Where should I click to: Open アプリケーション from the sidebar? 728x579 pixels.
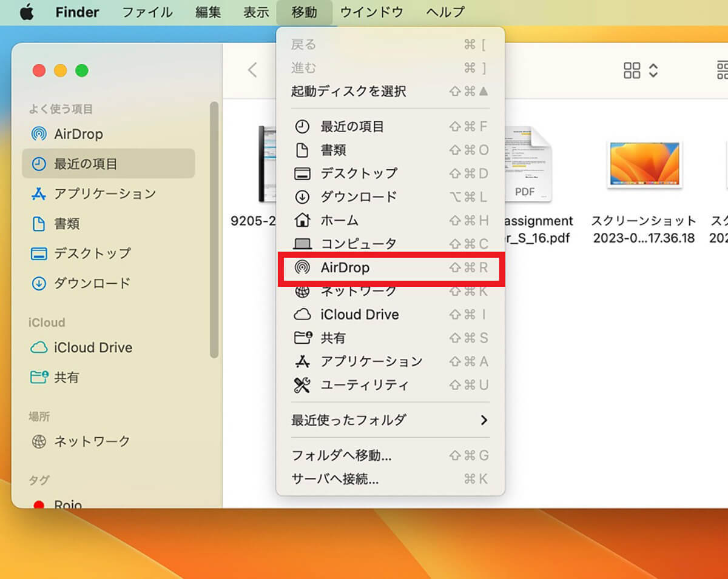[109, 193]
